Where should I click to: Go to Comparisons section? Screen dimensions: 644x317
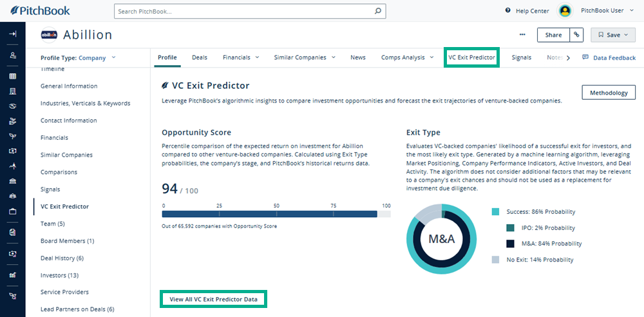coord(59,172)
